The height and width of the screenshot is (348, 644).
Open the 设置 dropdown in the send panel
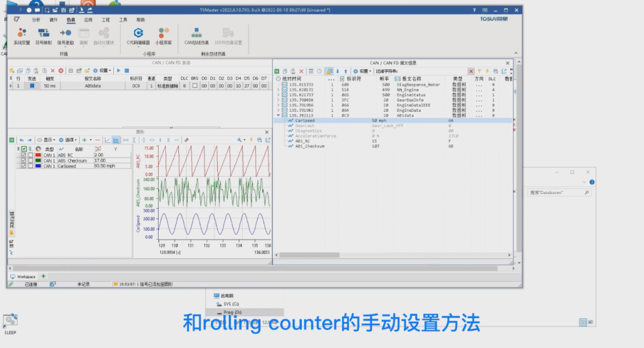[106, 70]
